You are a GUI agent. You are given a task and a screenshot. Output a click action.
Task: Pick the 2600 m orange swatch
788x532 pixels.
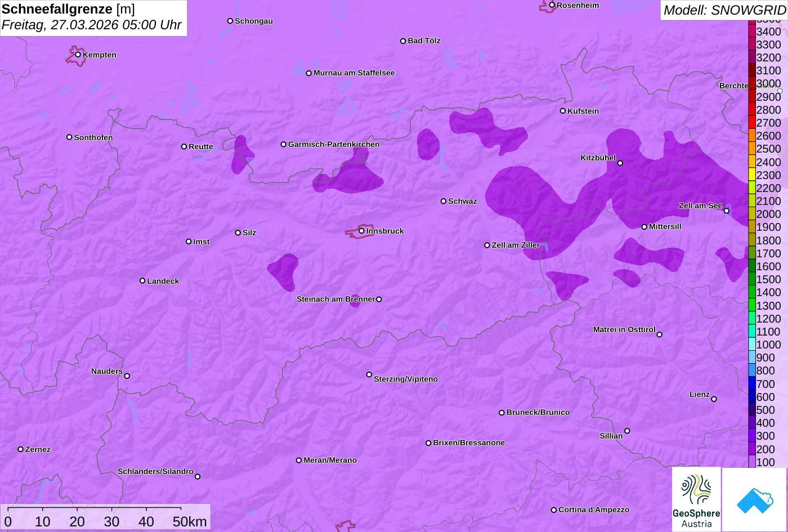click(x=752, y=136)
